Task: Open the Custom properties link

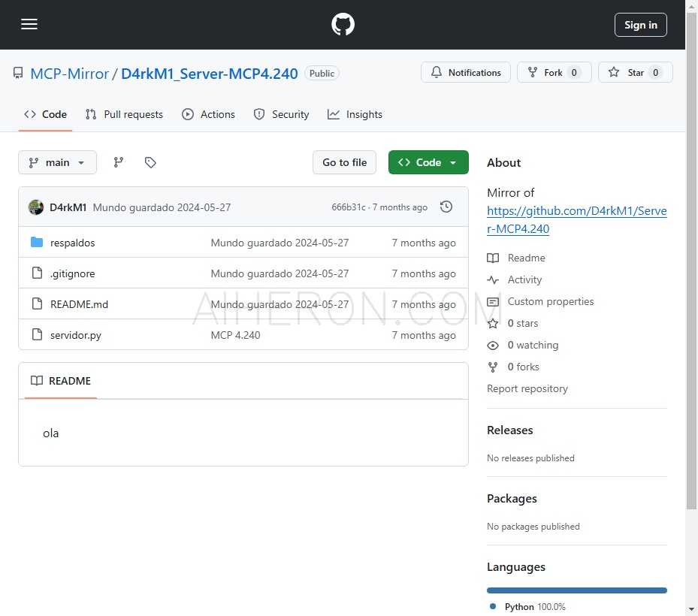Action: click(551, 301)
